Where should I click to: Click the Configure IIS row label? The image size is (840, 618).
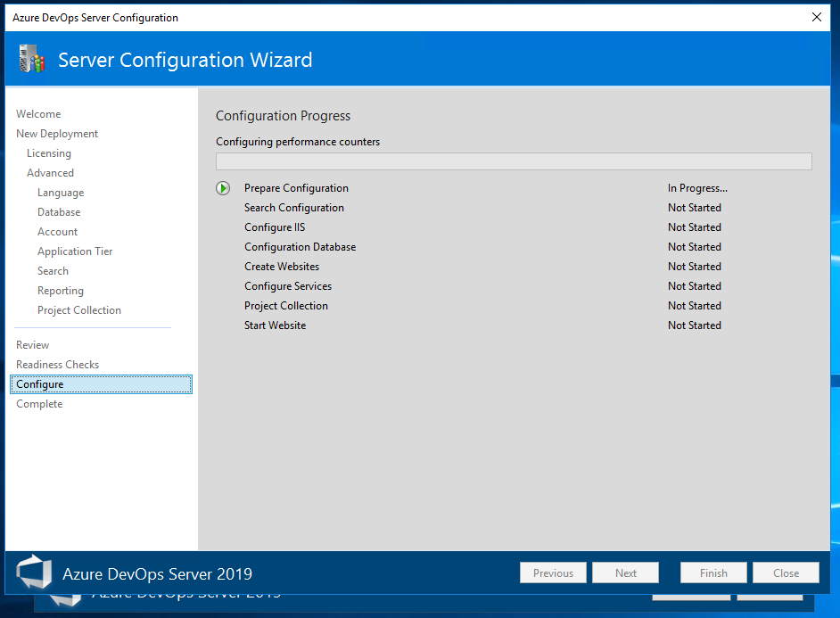pos(275,227)
